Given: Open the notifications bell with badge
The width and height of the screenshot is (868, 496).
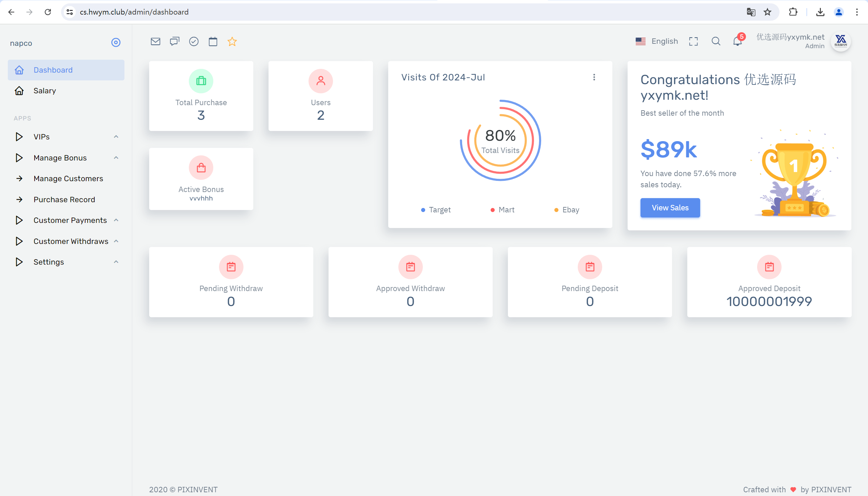Looking at the screenshot, I should point(738,41).
